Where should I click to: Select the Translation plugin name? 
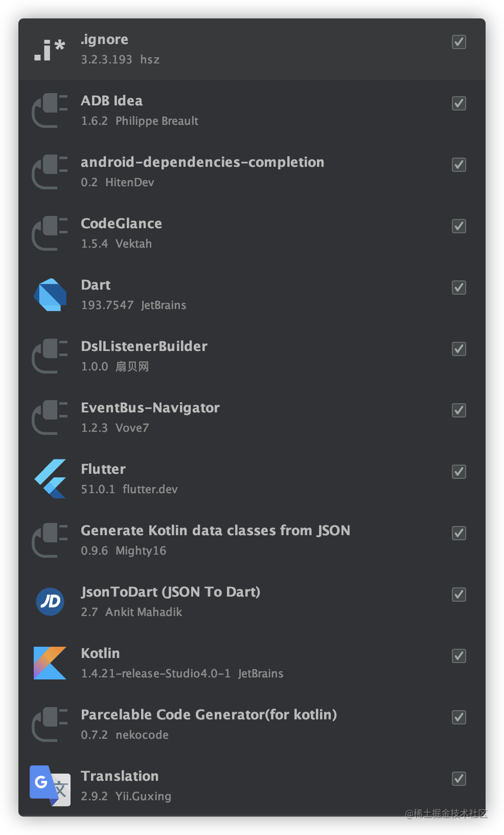pos(120,776)
